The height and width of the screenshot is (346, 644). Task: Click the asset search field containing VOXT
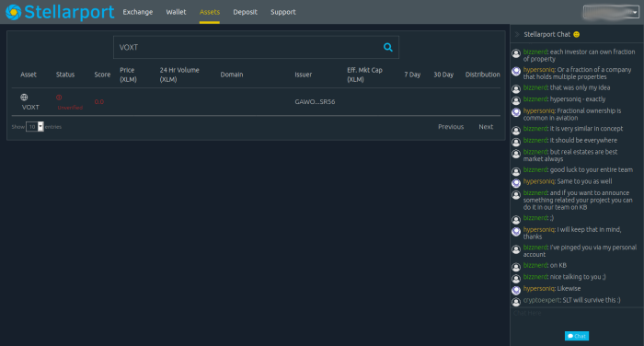coord(256,47)
